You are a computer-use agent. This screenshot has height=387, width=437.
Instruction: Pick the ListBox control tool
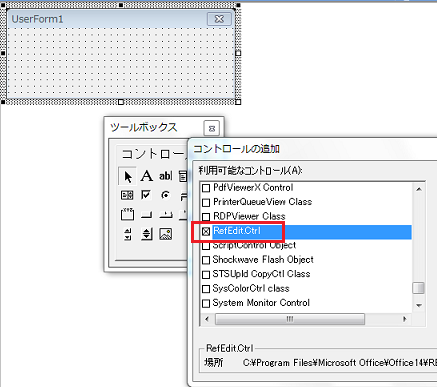coord(127,195)
